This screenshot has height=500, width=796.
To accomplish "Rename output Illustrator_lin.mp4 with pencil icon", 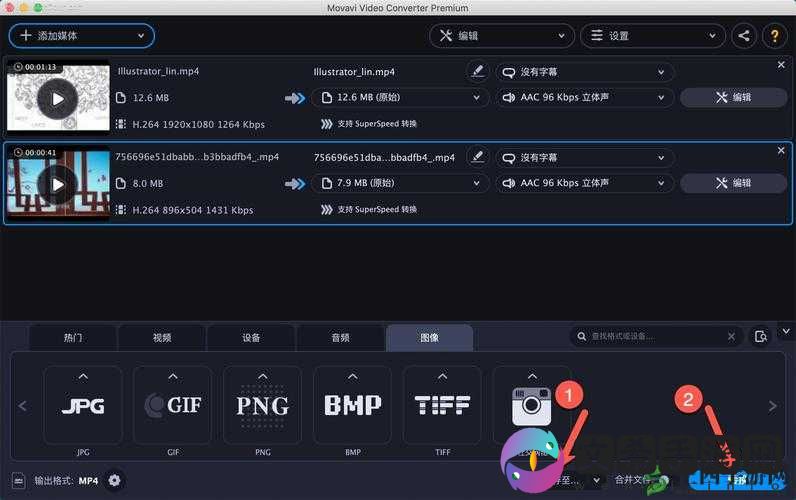I will pos(477,71).
